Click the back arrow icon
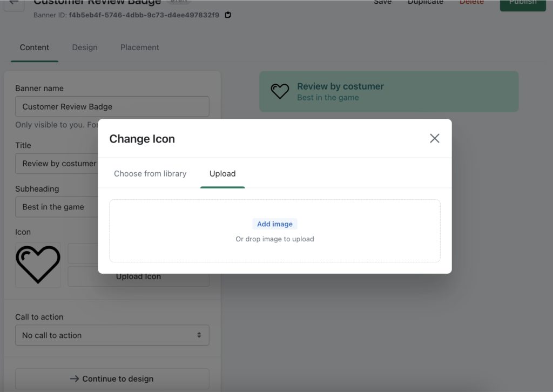 pyautogui.click(x=14, y=3)
